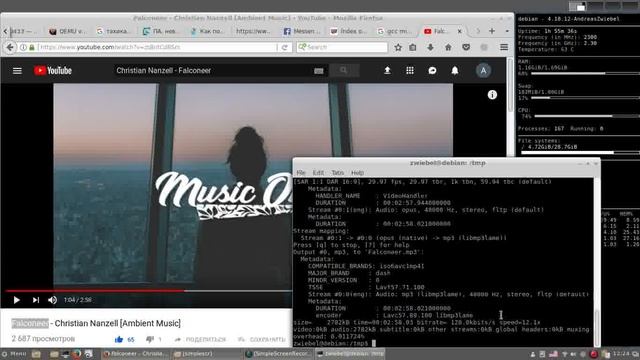The height and width of the screenshot is (360, 640).
Task: Click the green padlock in address bar
Action: point(32,47)
